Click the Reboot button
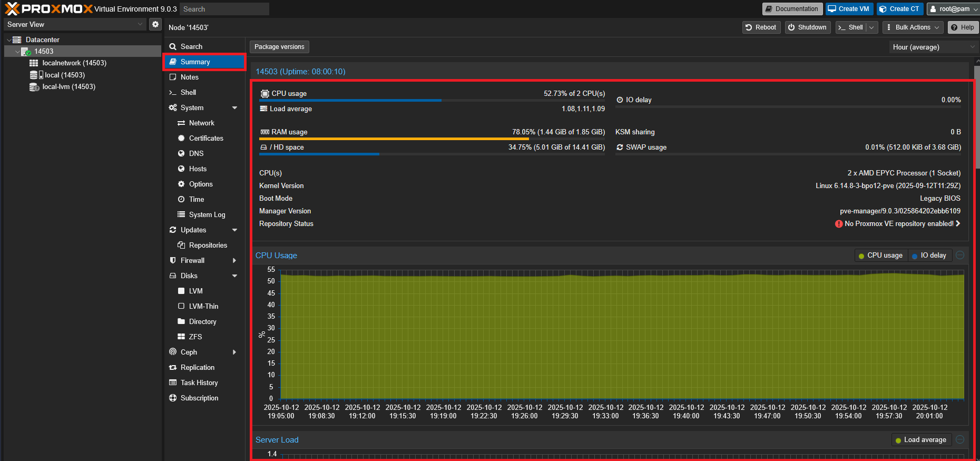This screenshot has width=980, height=461. (x=760, y=27)
